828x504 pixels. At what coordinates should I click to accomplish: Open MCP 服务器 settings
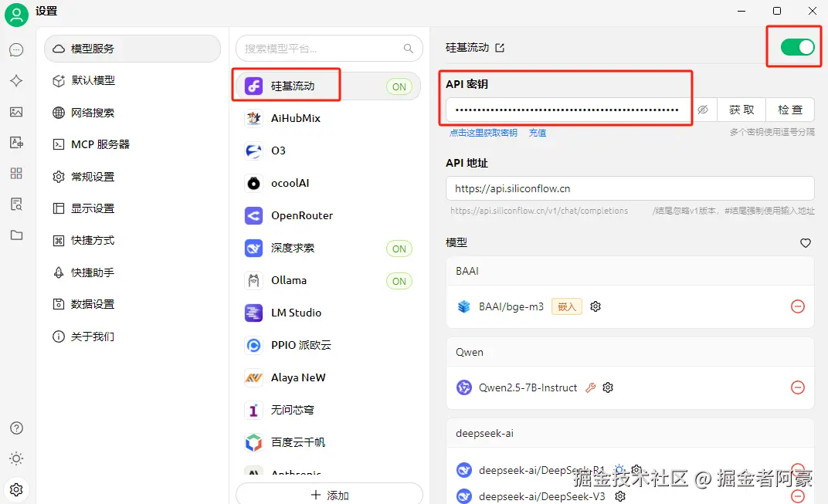coord(132,144)
